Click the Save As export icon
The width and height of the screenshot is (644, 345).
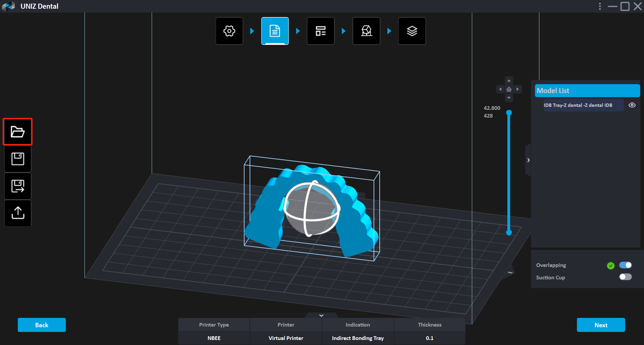18,186
